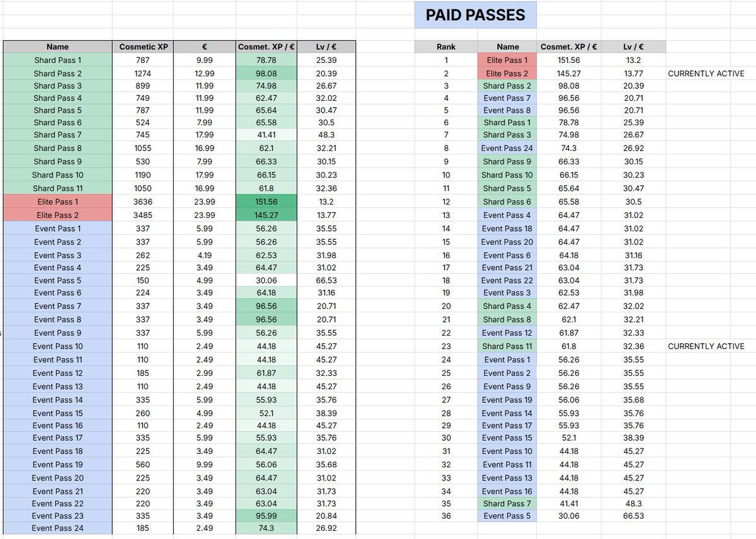This screenshot has height=539, width=756.
Task: Click the 524 Cosmetic XP cell
Action: coord(143,122)
